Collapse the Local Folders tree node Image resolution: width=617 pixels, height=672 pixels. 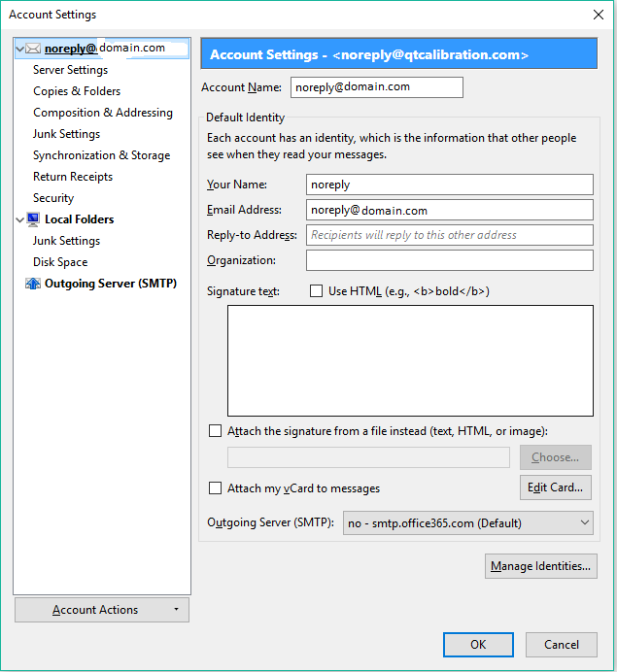tap(20, 219)
